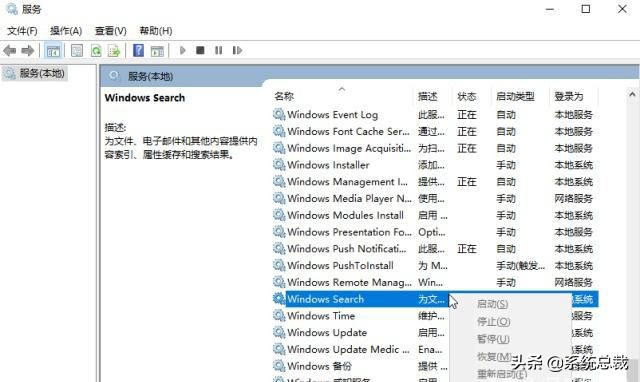The height and width of the screenshot is (382, 640).
Task: Sort by the 状态 column header
Action: pos(467,96)
